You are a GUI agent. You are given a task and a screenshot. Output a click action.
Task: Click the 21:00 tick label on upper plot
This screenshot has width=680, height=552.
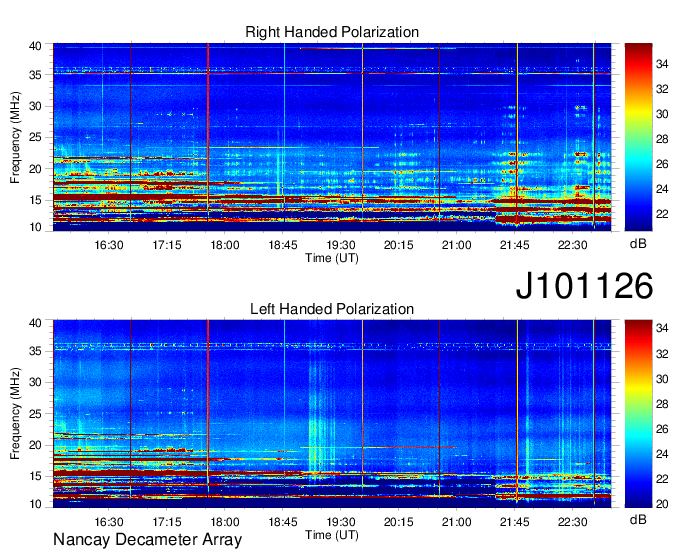pyautogui.click(x=456, y=245)
